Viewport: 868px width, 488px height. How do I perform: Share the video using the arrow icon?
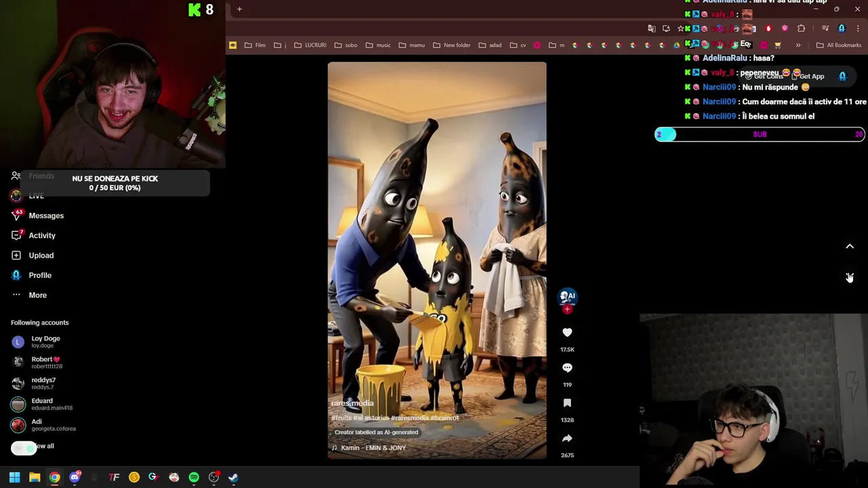pyautogui.click(x=567, y=438)
